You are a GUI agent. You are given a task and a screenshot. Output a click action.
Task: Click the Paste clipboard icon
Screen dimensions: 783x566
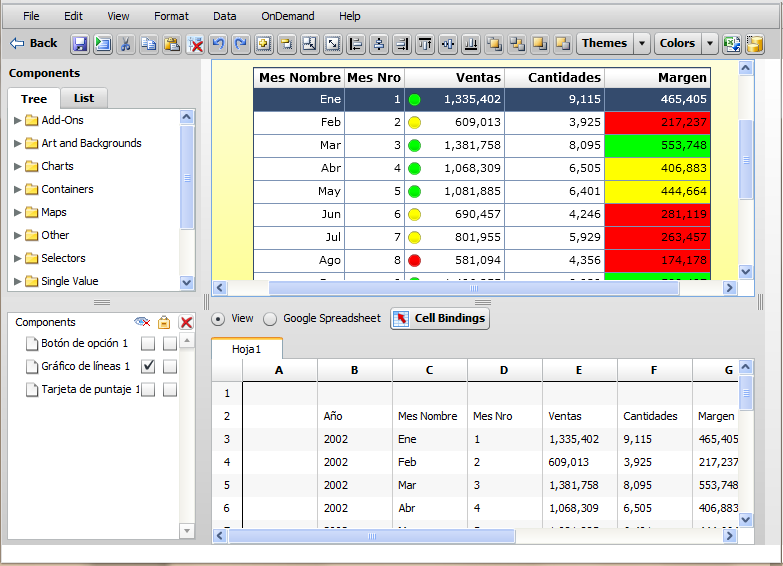click(172, 44)
